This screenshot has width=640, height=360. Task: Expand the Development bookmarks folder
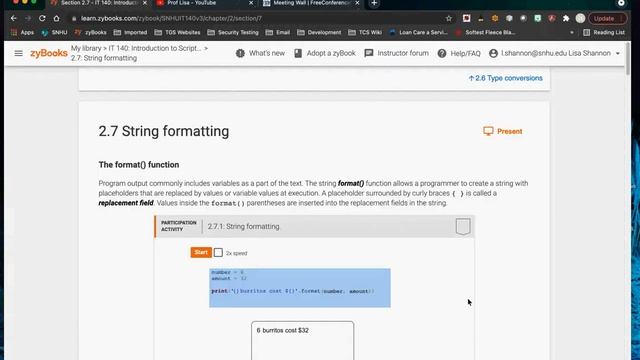[x=319, y=32]
